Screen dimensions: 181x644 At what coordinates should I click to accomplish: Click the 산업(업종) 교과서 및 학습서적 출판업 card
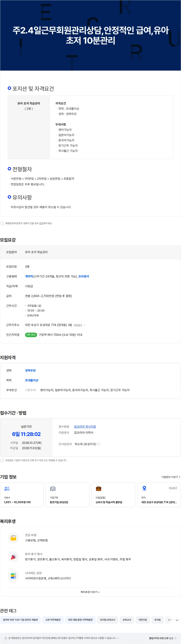113,495
